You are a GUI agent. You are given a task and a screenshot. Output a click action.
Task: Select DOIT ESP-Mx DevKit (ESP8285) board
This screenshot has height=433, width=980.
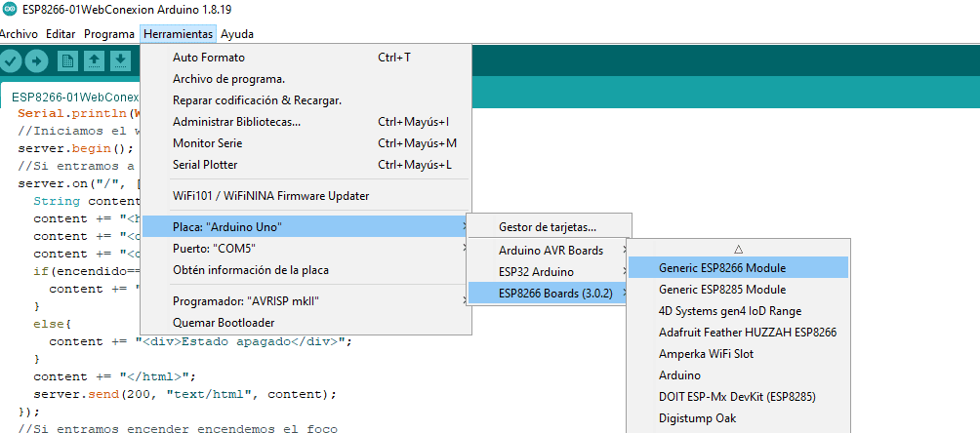coord(738,396)
